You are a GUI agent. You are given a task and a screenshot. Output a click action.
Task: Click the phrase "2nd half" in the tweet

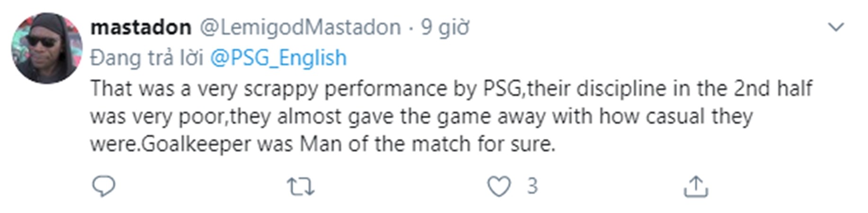click(x=772, y=89)
